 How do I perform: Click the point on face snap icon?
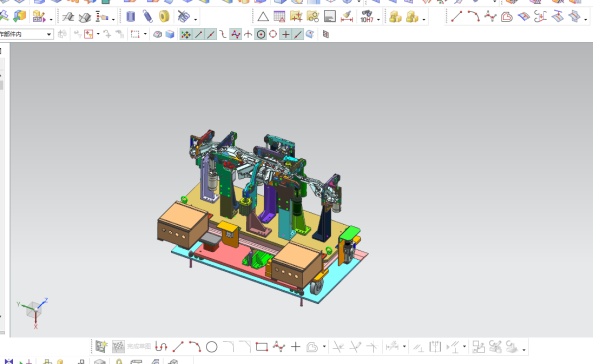tap(310, 34)
